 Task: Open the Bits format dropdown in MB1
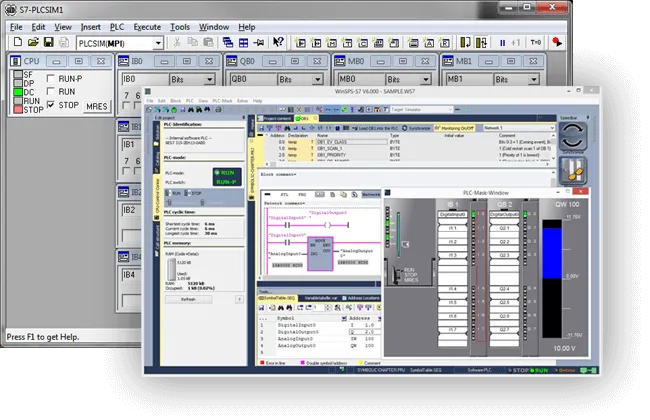[x=534, y=79]
